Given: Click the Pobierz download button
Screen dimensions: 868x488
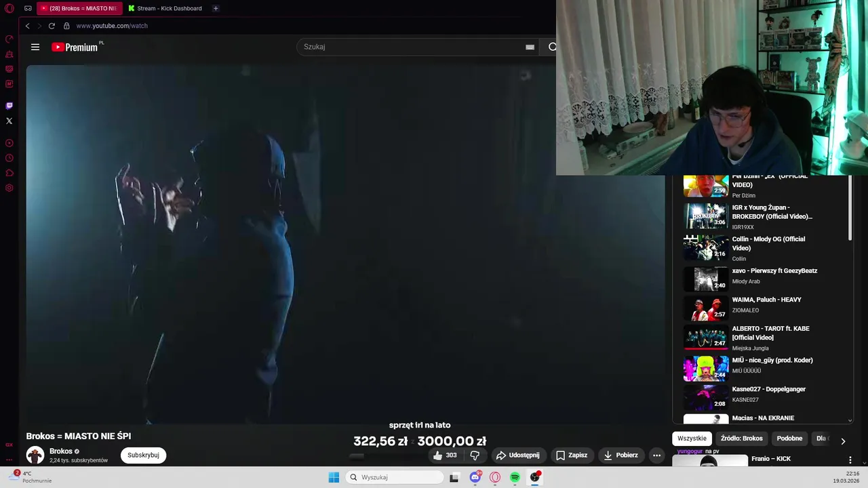Looking at the screenshot, I should (x=620, y=455).
